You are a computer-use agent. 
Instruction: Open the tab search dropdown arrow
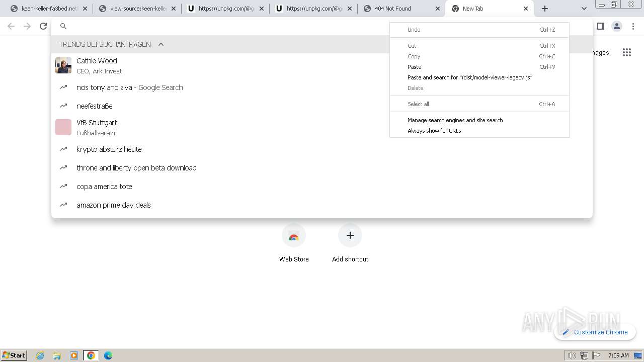click(x=584, y=9)
